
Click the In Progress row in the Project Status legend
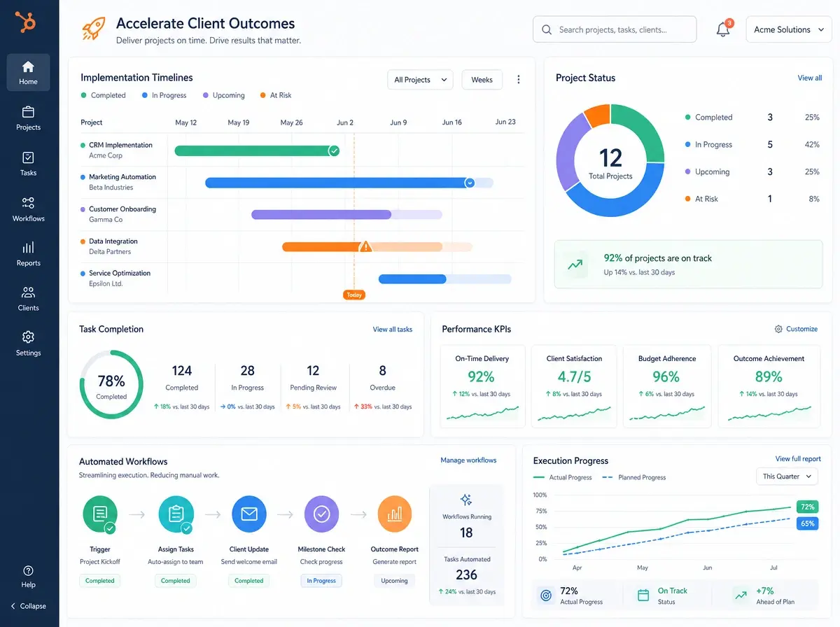(x=752, y=145)
